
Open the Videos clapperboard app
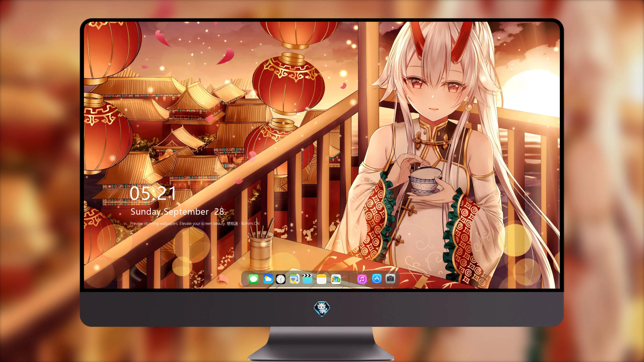tap(308, 279)
